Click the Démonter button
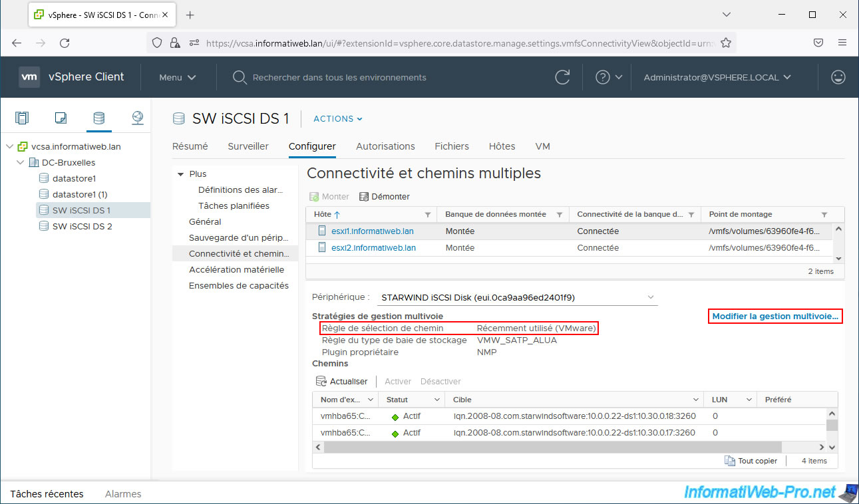 (x=385, y=197)
